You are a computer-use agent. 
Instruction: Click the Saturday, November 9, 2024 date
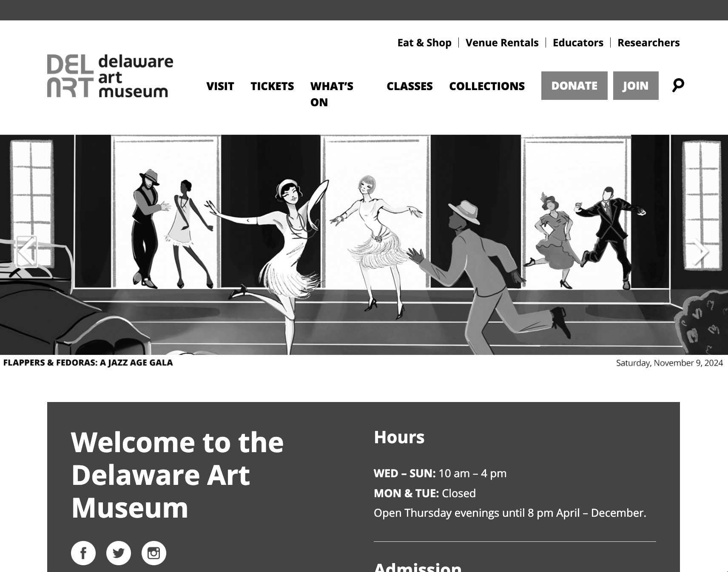[669, 363]
